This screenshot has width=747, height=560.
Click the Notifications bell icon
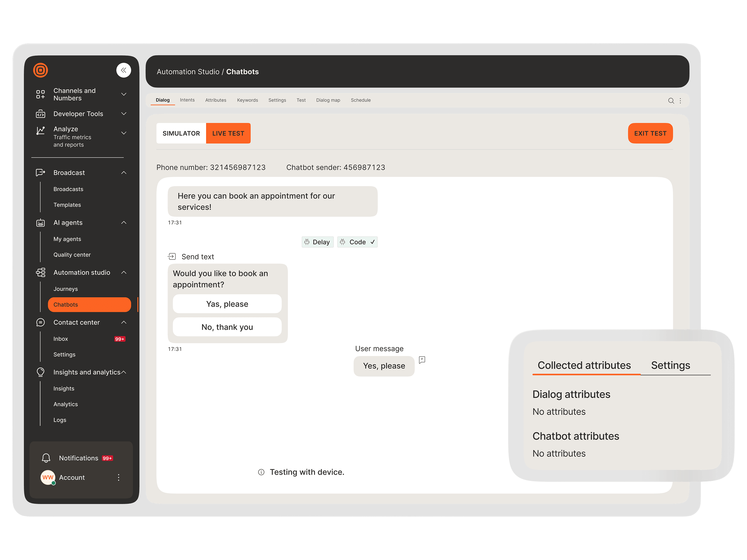pyautogui.click(x=46, y=458)
